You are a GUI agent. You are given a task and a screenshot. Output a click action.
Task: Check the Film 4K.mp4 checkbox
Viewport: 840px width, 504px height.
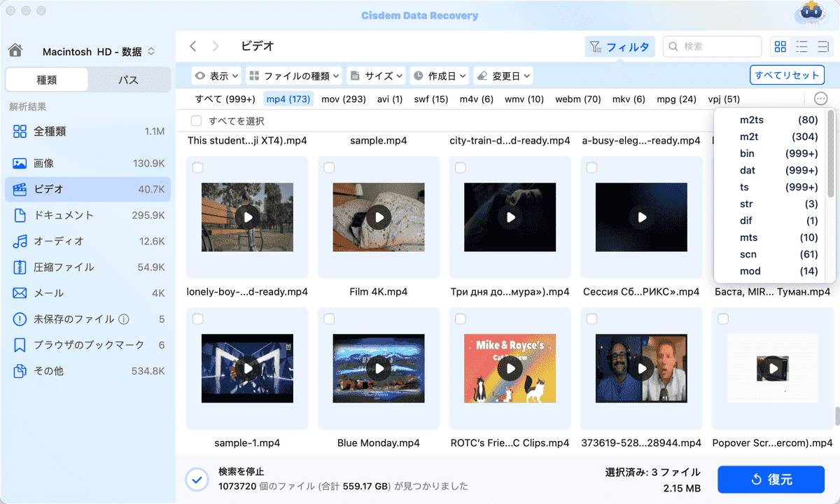(329, 168)
